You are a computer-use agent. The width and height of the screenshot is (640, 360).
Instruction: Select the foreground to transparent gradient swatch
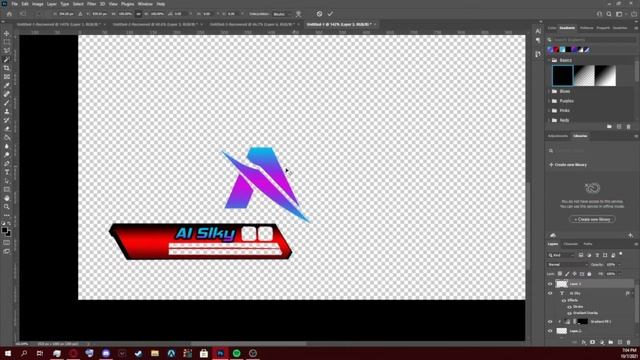tap(584, 76)
